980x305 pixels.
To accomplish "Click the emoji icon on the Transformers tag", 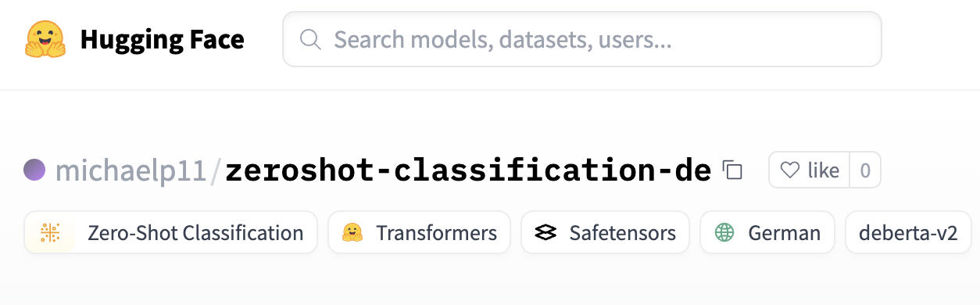I will (x=352, y=232).
